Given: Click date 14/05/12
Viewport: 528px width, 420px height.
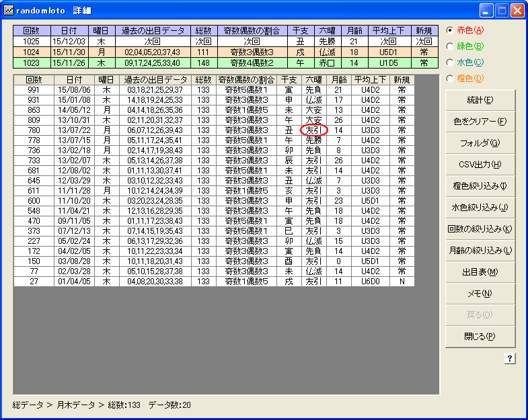Looking at the screenshot, I should [74, 110].
